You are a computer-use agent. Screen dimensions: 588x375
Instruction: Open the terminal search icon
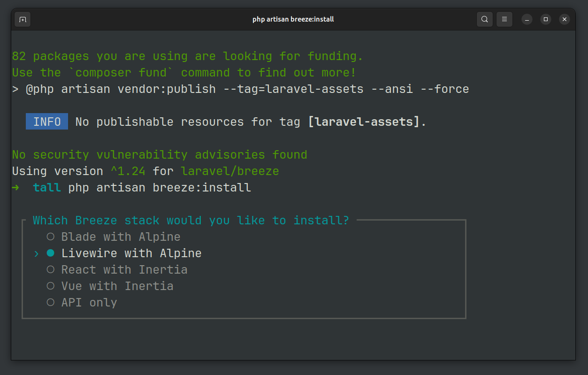click(x=485, y=19)
